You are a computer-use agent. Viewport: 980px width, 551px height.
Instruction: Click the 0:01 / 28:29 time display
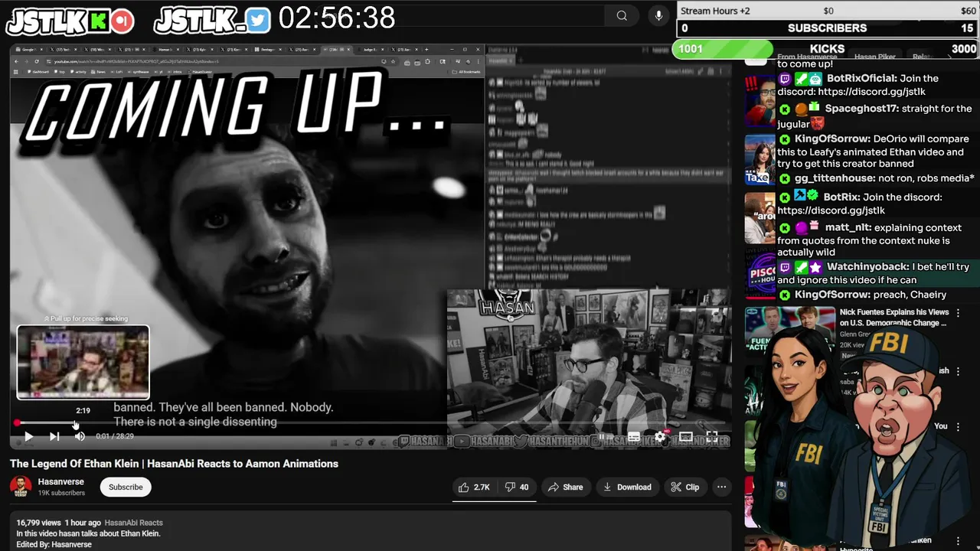point(115,436)
